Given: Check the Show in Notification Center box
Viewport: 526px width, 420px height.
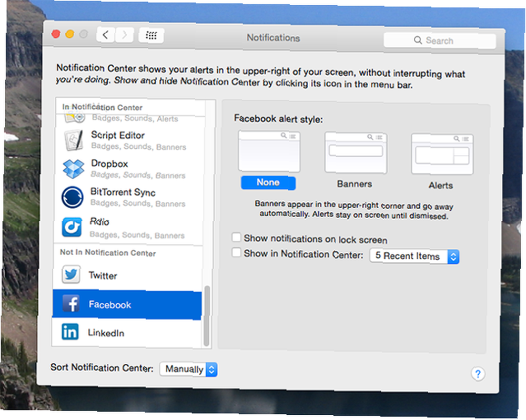Looking at the screenshot, I should 237,252.
